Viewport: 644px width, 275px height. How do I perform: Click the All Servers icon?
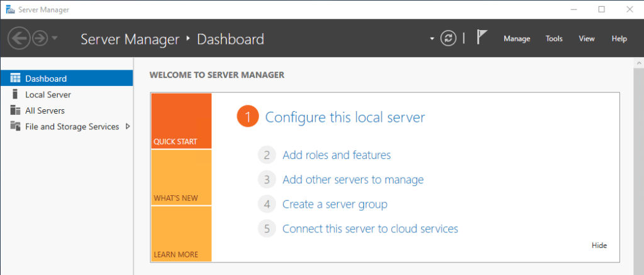(x=16, y=111)
